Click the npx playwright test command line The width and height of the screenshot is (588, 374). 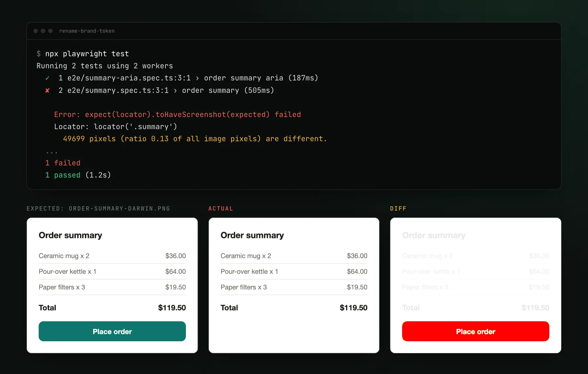point(83,54)
